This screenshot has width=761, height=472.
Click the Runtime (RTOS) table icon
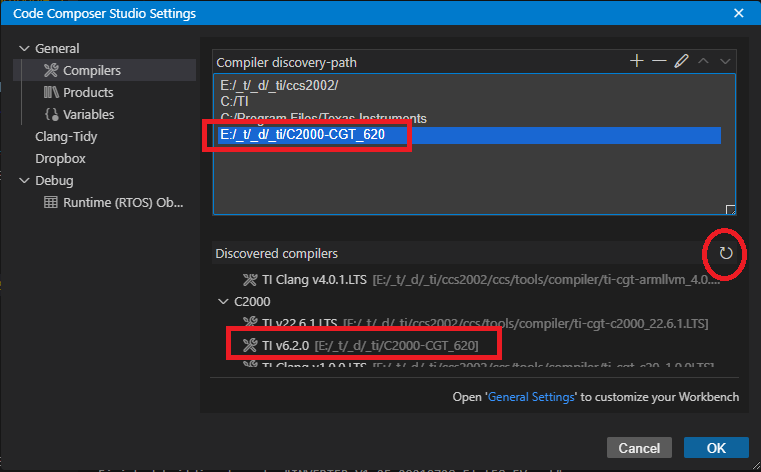tap(51, 202)
